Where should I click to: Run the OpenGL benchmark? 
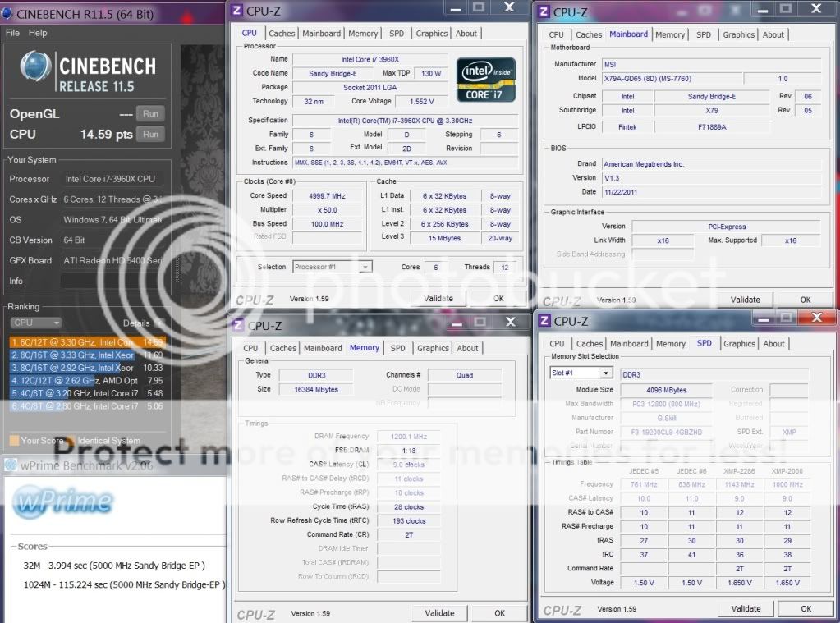point(149,114)
